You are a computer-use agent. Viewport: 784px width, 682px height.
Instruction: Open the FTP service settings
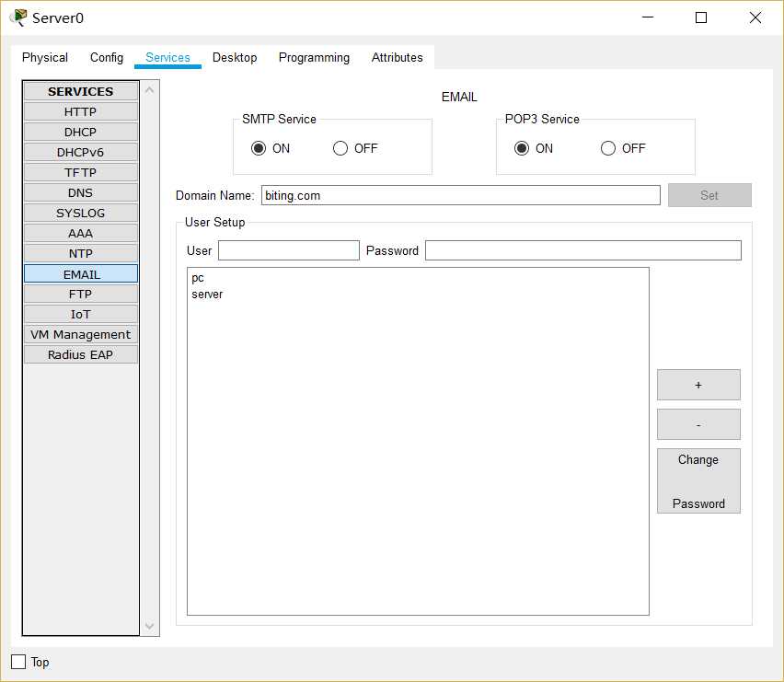pyautogui.click(x=80, y=294)
